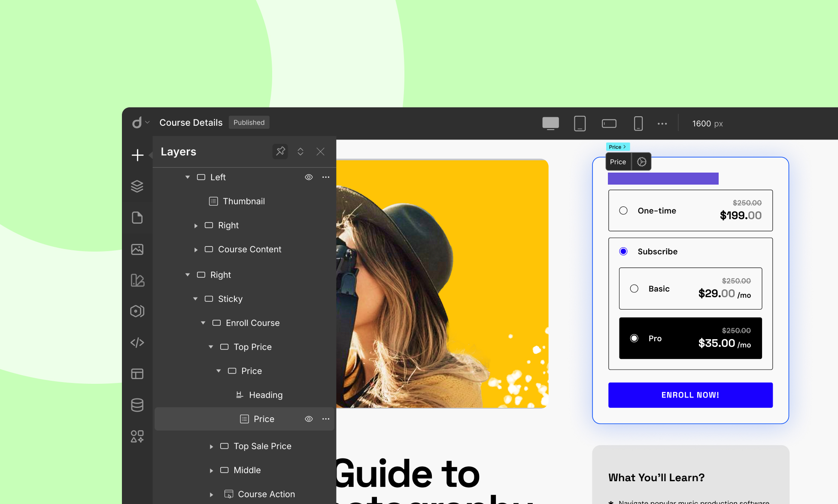The image size is (838, 504).
Task: Expand the Course Content layer
Action: click(x=196, y=250)
